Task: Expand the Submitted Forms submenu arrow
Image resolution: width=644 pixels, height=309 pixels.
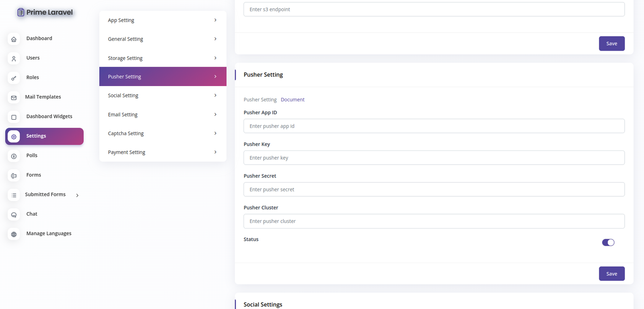Action: (77, 195)
